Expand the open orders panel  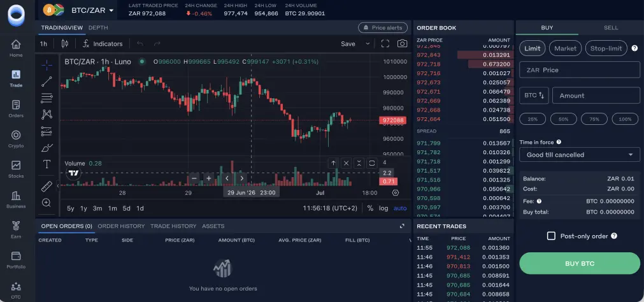coord(402,226)
